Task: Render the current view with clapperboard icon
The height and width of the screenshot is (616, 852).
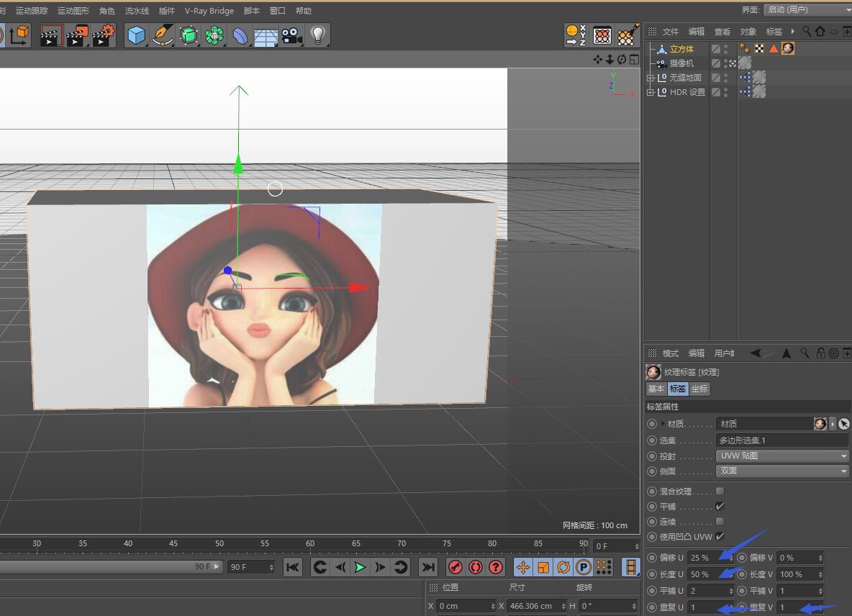Action: click(x=50, y=35)
